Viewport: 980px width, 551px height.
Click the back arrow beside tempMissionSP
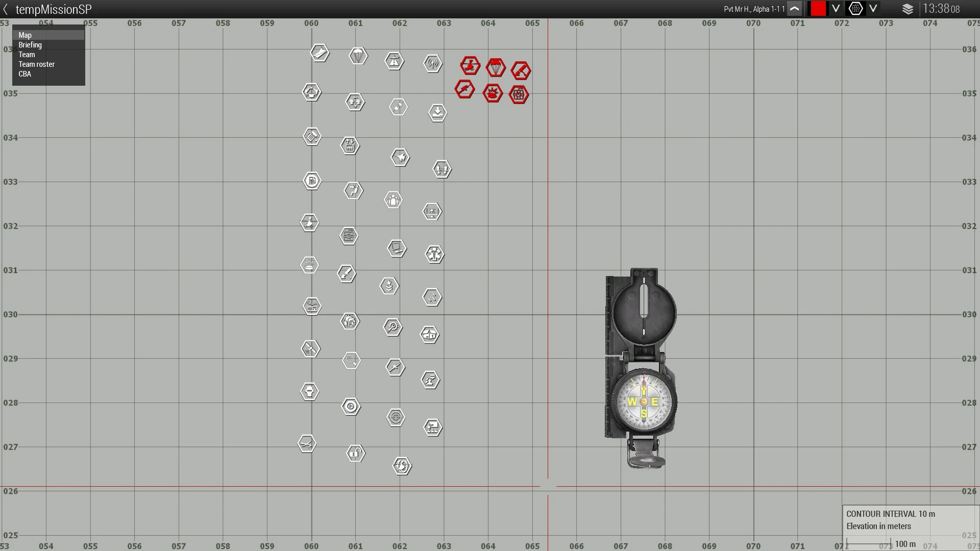(x=6, y=9)
